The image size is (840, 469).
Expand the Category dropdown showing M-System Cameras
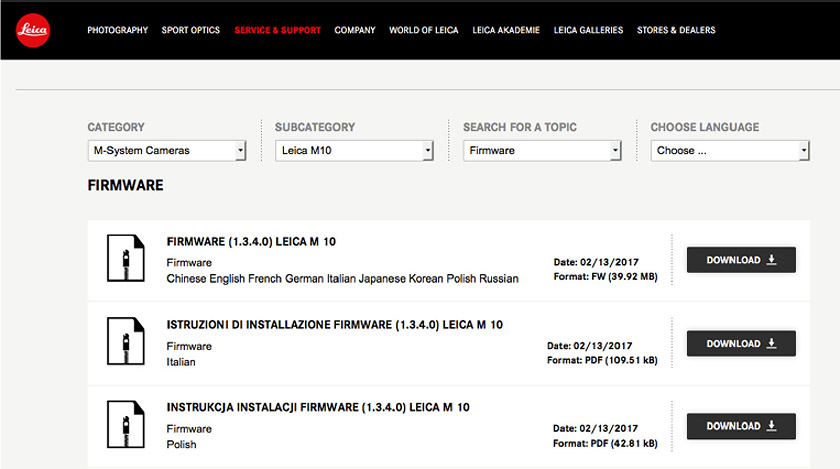(x=167, y=151)
